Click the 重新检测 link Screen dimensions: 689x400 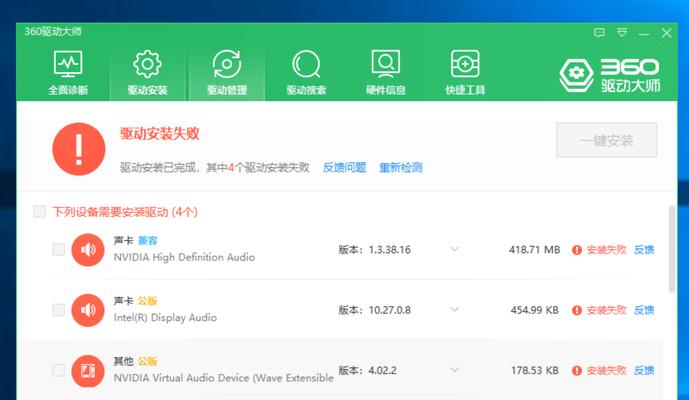pos(401,167)
